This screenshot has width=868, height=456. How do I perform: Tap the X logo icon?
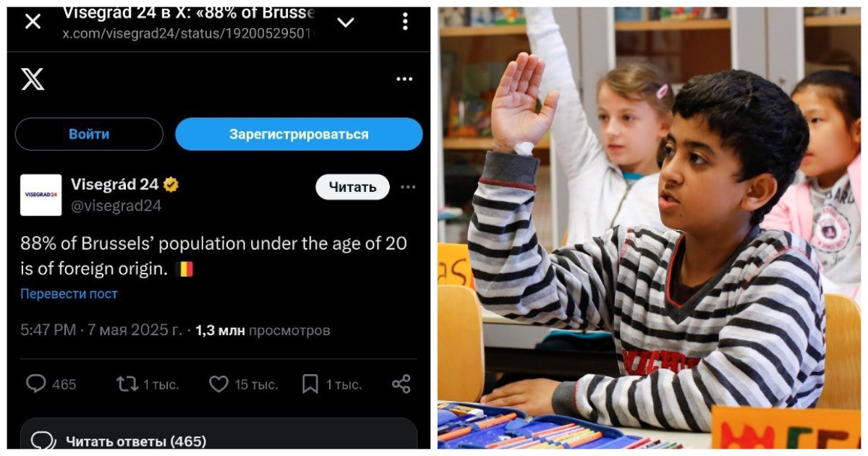(33, 79)
